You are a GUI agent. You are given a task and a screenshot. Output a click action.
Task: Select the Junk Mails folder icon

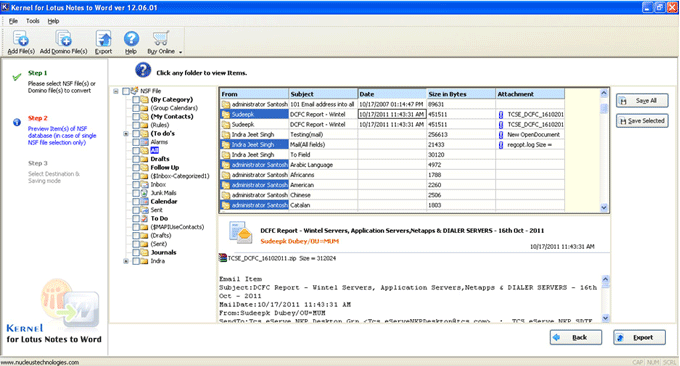click(x=144, y=193)
